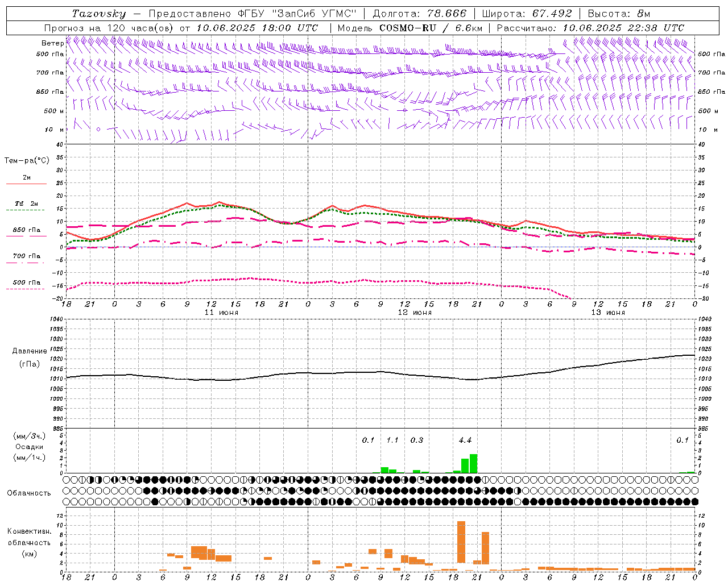728x582 pixels.
Task: Click "Рассчитано: 10.06.2025 22:38 UTC" text
Action: [590, 28]
